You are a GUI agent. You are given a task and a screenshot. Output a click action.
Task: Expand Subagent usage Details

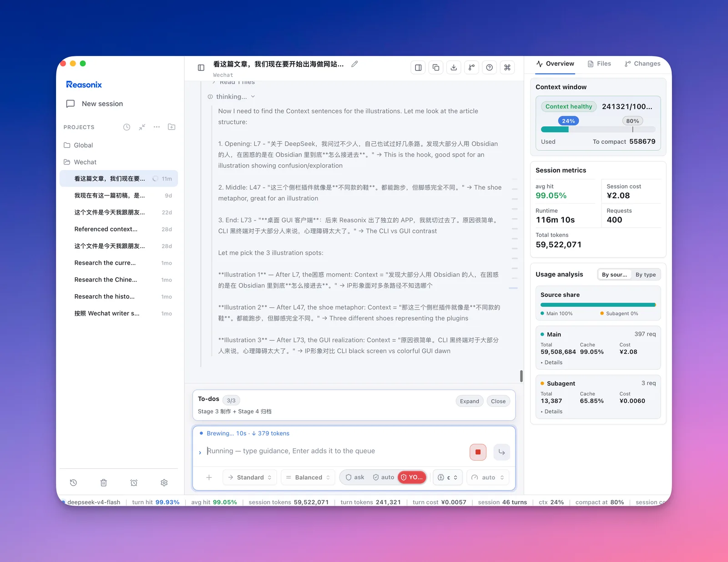(551, 411)
